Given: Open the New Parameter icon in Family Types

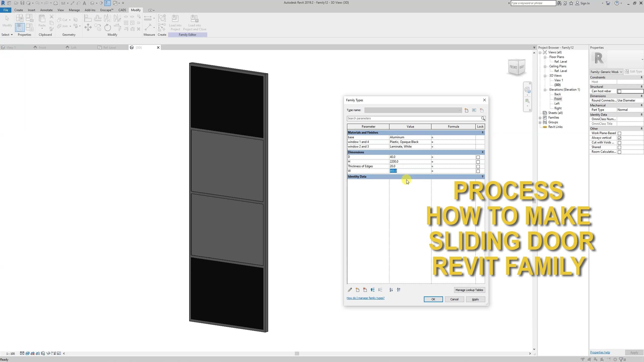Looking at the screenshot, I should point(357,290).
